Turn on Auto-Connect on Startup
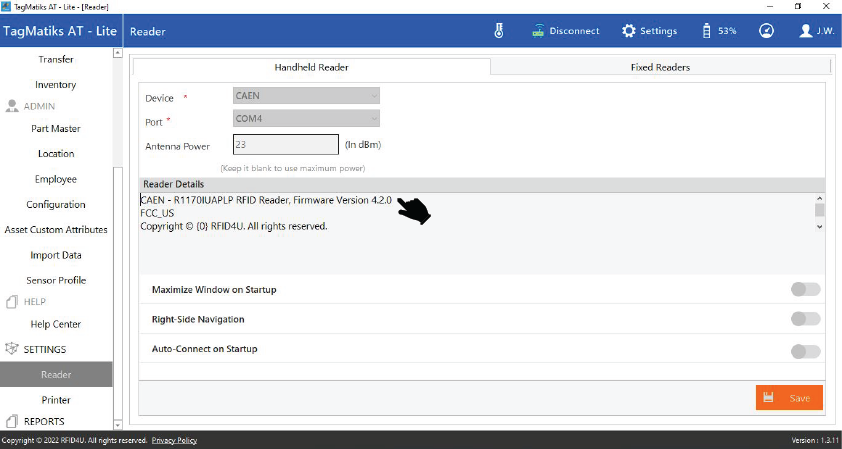The height and width of the screenshot is (449, 842). click(x=805, y=351)
